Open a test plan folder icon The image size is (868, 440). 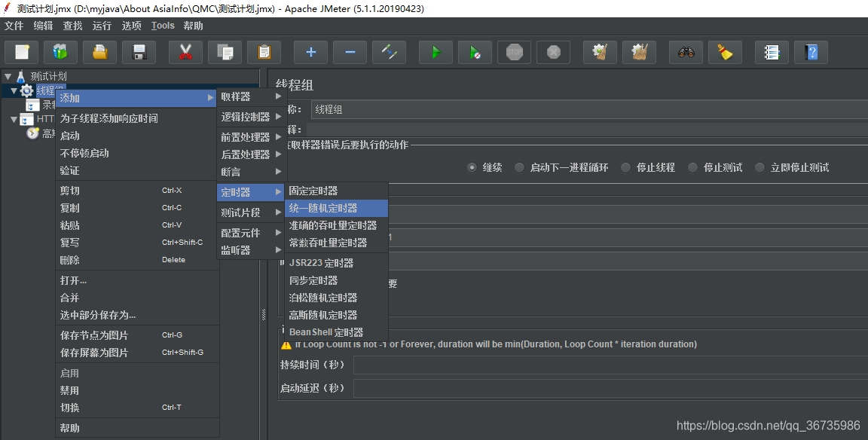pyautogui.click(x=99, y=53)
